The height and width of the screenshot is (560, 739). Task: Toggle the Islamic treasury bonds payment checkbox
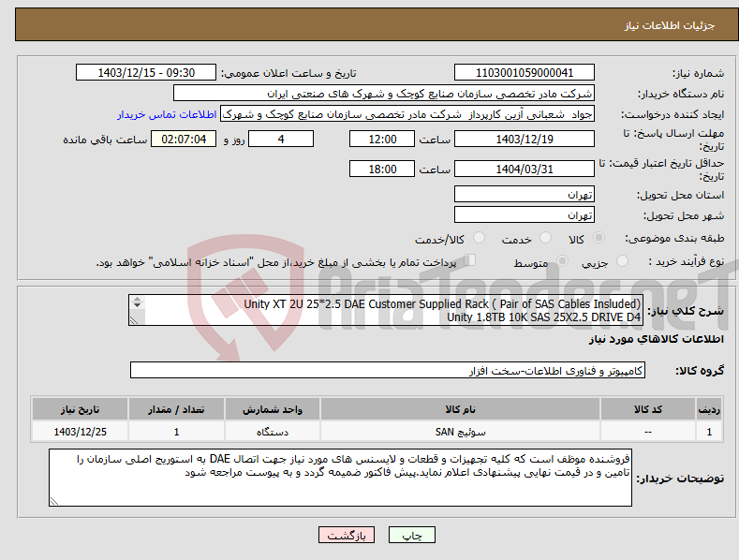coord(470,260)
